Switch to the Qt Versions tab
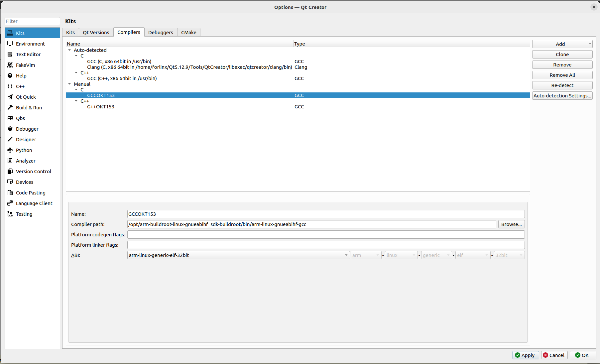This screenshot has width=600, height=364. pyautogui.click(x=96, y=32)
